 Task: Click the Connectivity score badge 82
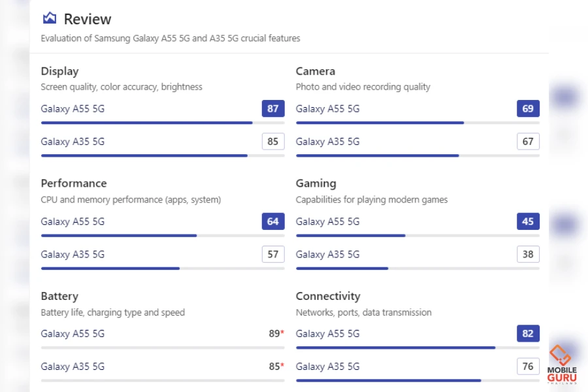(528, 334)
